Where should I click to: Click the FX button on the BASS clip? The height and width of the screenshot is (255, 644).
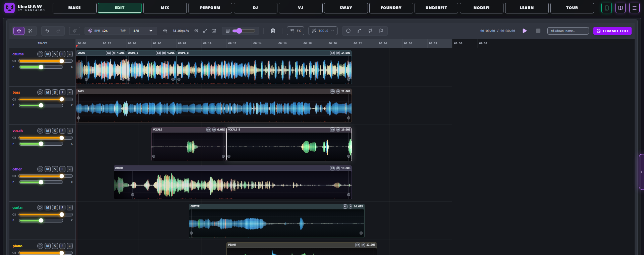tap(332, 91)
